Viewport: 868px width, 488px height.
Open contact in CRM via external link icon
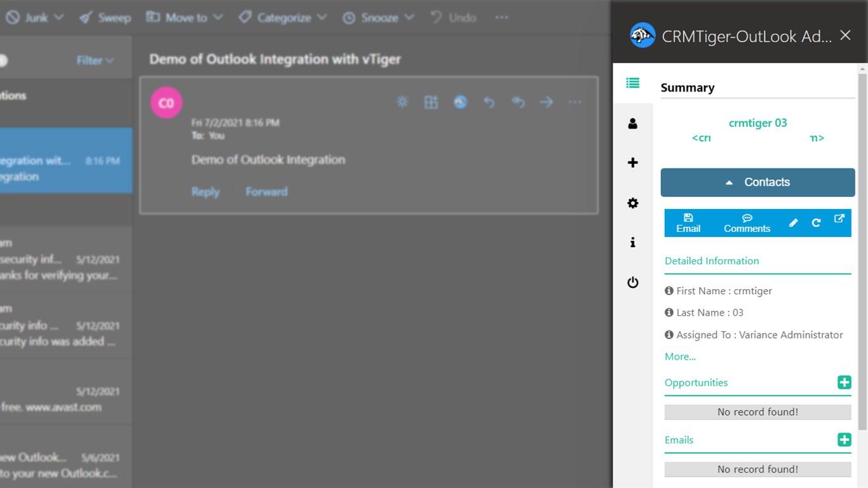[x=839, y=219]
